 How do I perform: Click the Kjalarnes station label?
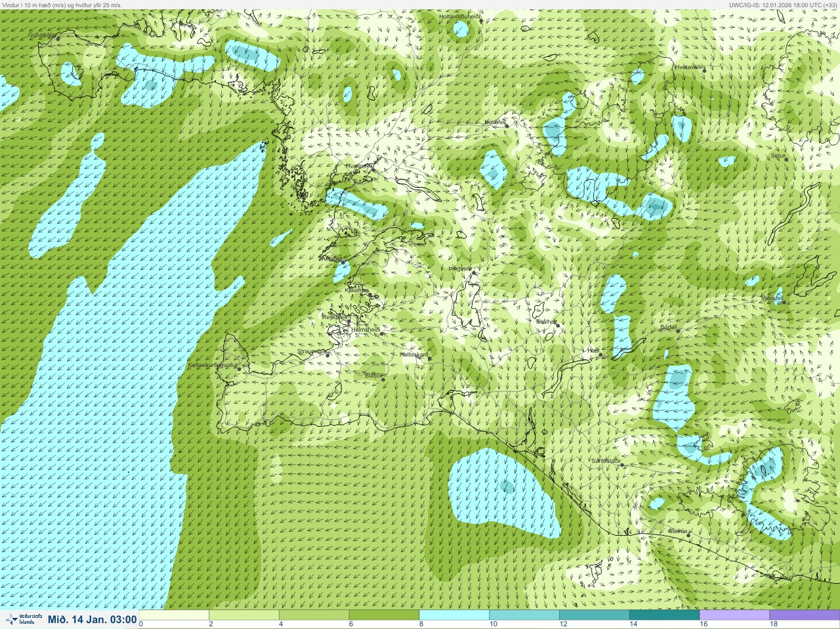pos(357,290)
